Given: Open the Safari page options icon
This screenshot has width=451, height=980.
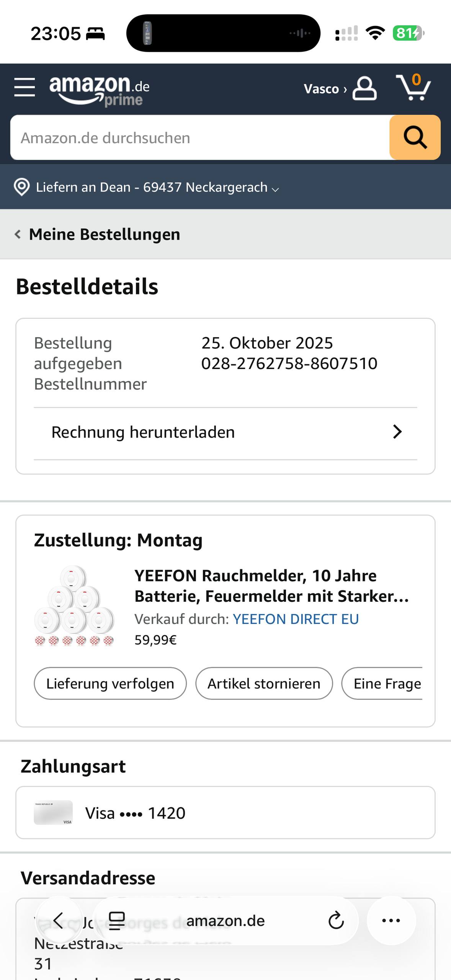Looking at the screenshot, I should [117, 921].
